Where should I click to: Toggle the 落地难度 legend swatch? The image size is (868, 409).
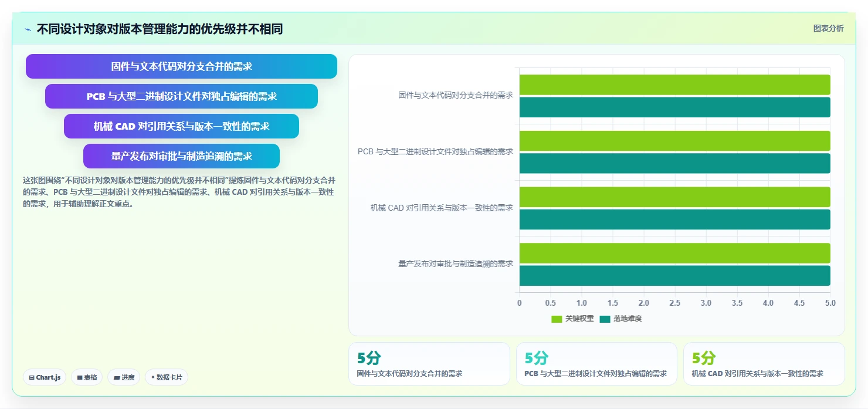pos(605,319)
